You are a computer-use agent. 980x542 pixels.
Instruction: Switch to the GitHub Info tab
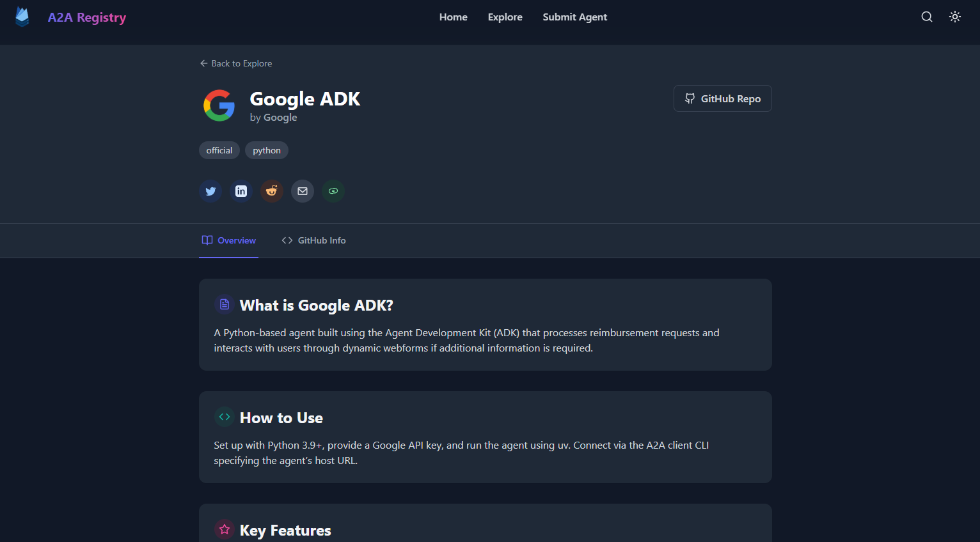point(313,240)
